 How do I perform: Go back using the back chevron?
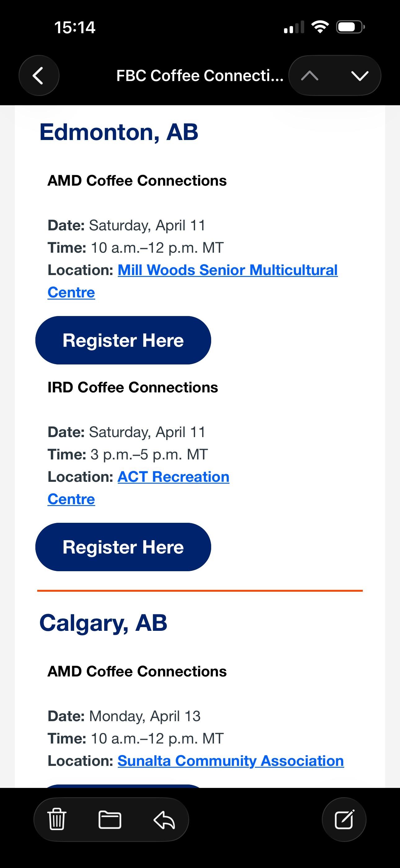(x=39, y=75)
